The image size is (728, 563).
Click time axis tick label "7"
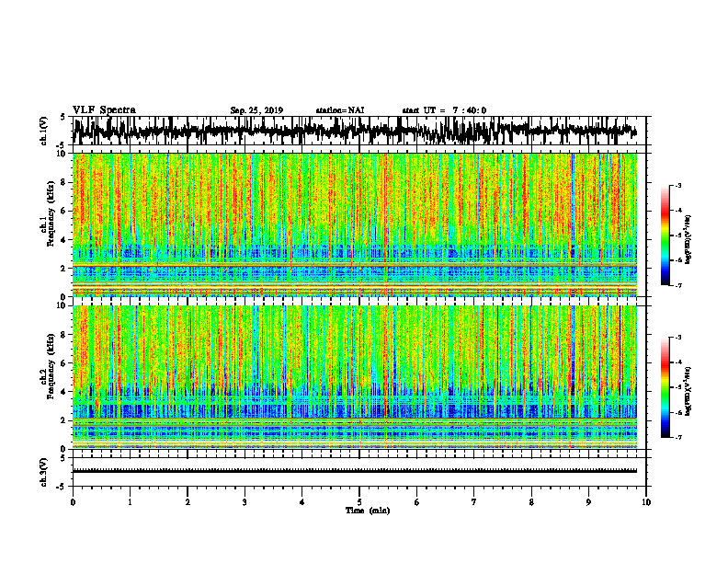point(474,502)
